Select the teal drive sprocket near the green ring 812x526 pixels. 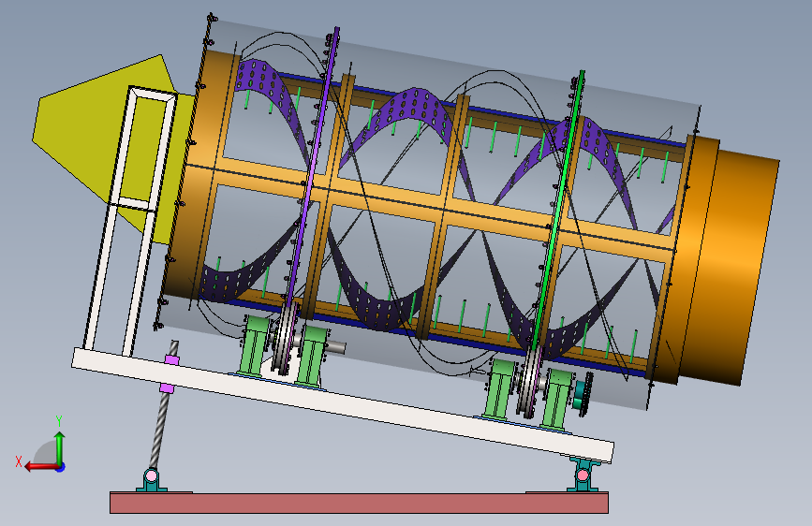point(583,396)
